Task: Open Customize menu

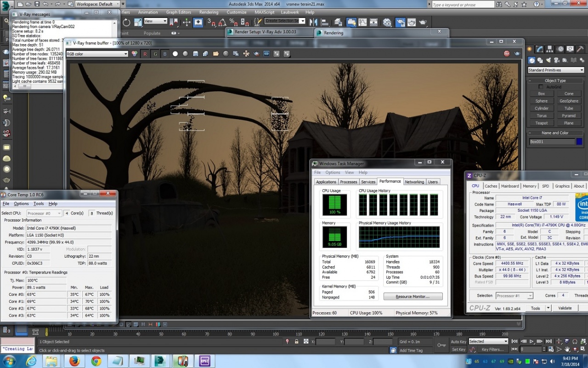Action: tap(237, 12)
